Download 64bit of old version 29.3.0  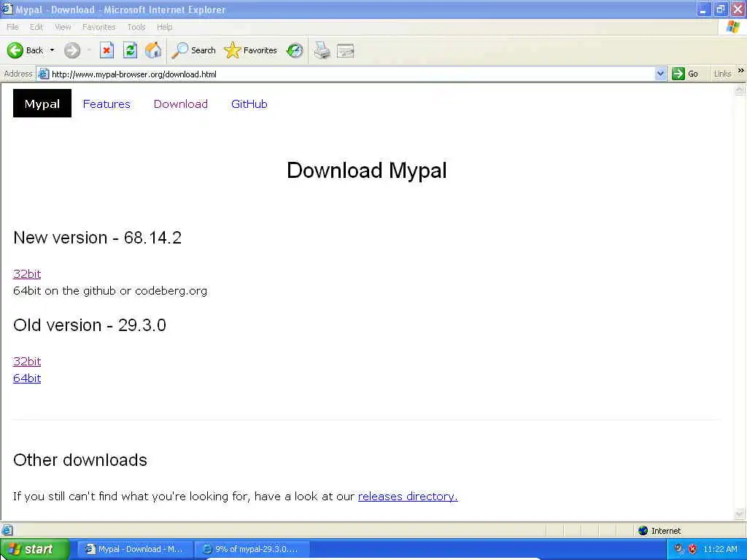coord(27,378)
